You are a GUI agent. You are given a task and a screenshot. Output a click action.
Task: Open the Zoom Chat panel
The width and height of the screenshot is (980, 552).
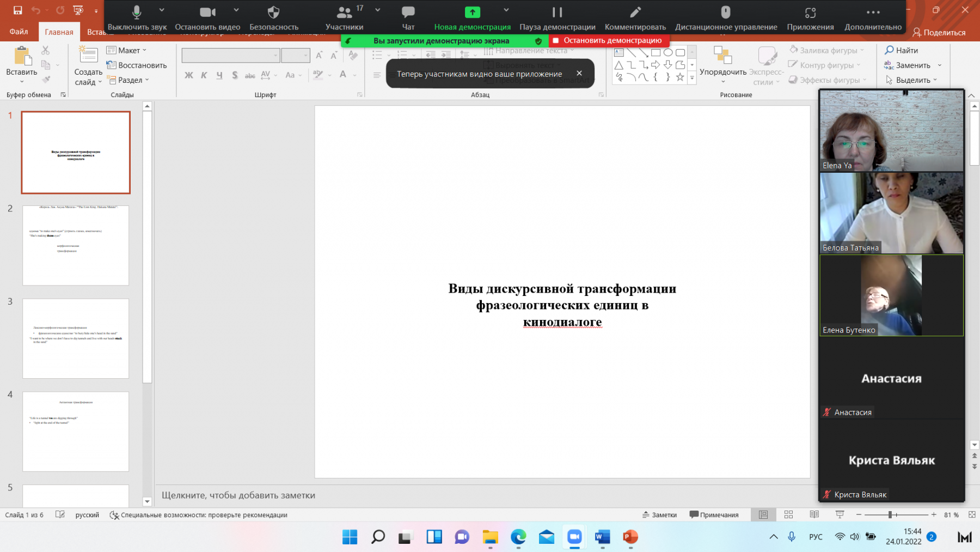408,17
